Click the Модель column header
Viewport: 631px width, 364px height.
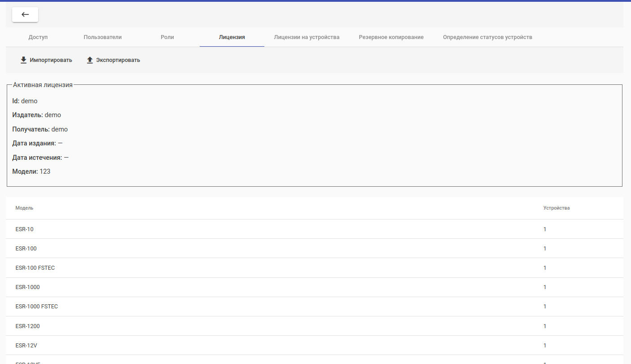(24, 208)
